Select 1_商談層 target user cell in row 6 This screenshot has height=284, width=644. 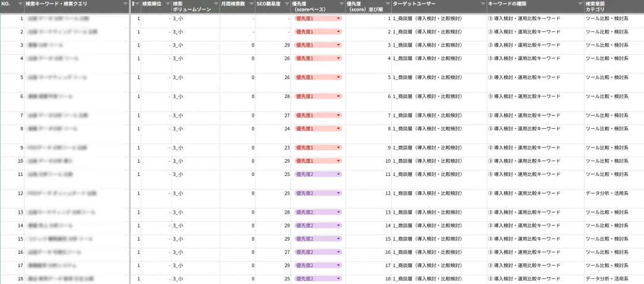point(428,96)
